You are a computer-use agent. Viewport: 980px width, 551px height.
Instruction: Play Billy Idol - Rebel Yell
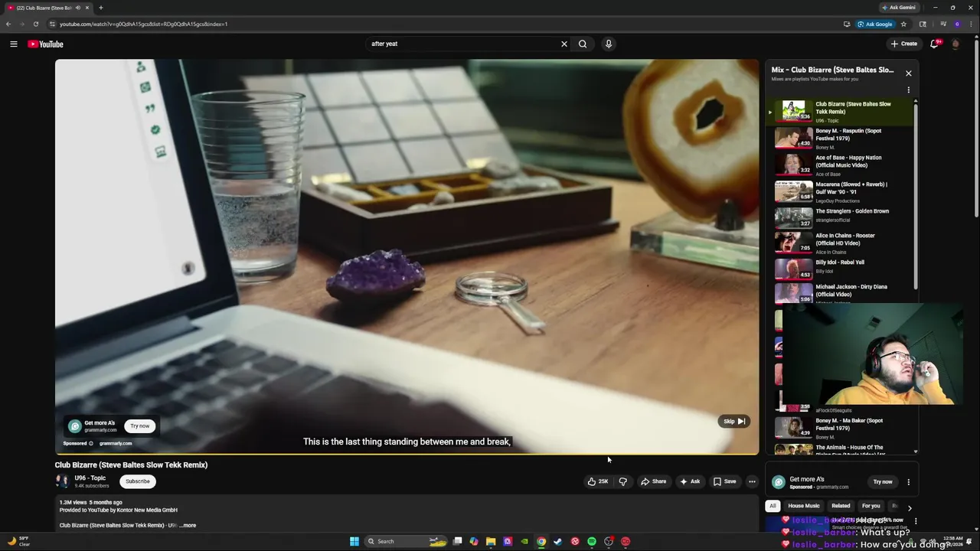click(839, 269)
